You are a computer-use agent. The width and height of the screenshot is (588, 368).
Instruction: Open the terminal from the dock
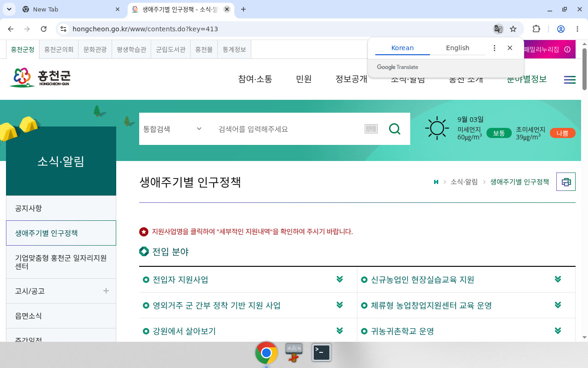[x=322, y=353]
